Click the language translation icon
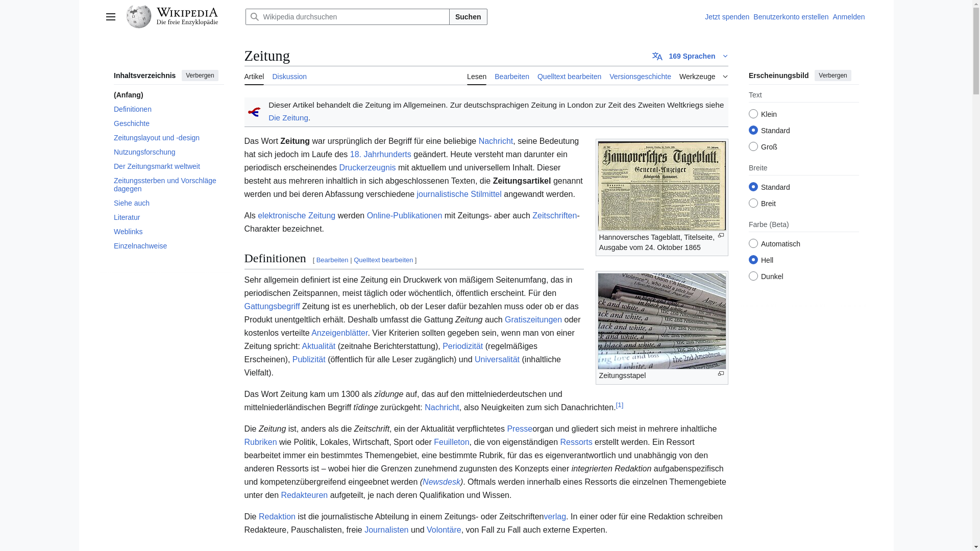Screen dimensions: 980x551 pyautogui.click(x=657, y=56)
